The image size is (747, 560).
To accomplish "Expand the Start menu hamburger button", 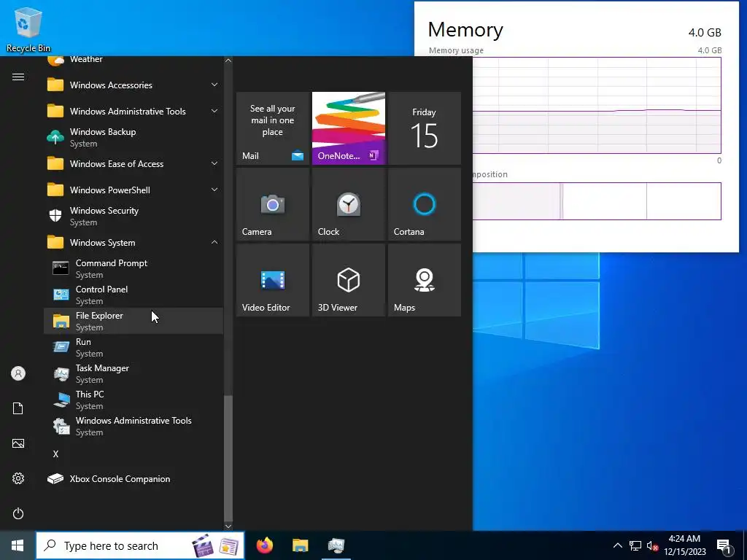I will point(18,77).
